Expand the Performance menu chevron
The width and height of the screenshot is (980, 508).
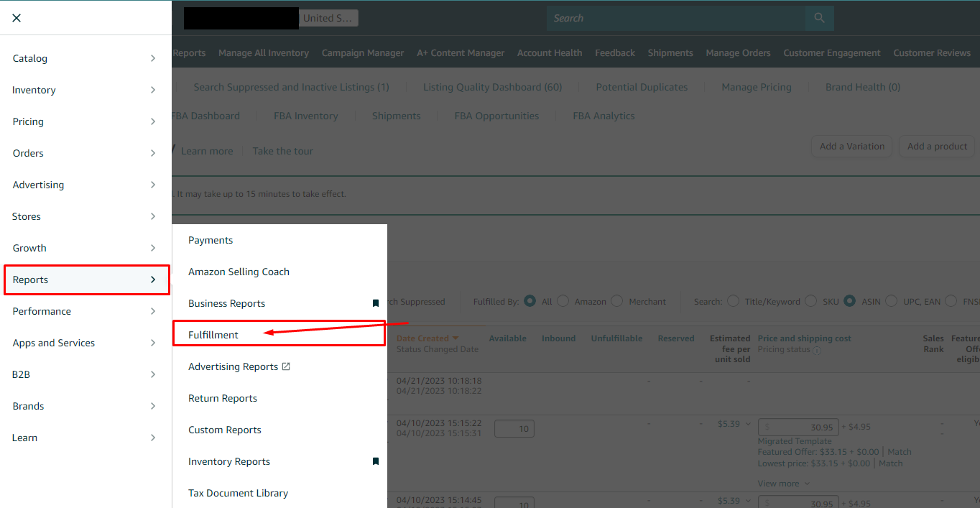[153, 311]
